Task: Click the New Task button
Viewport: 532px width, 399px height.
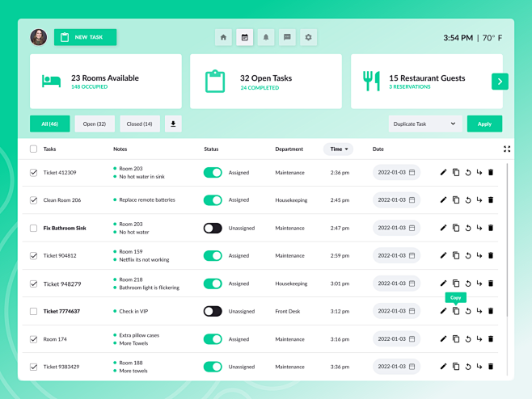Action: coord(85,37)
